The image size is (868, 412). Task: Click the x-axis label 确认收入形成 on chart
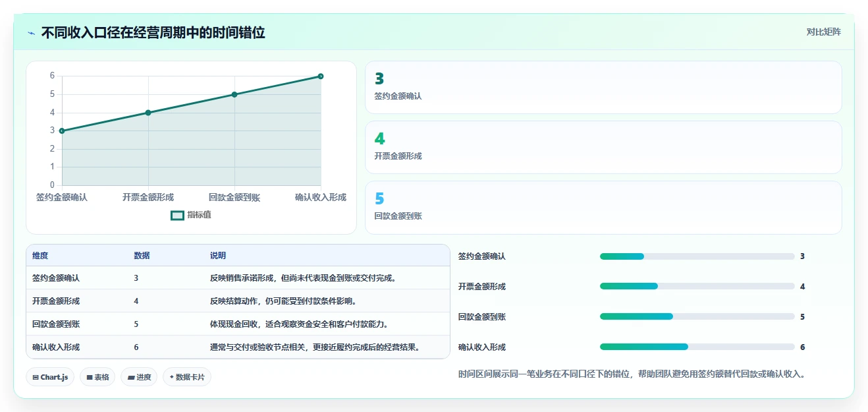pos(321,197)
